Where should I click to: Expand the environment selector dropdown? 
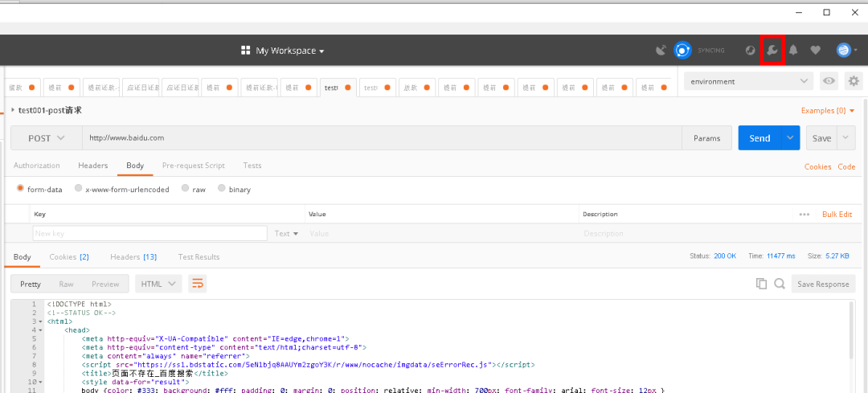pos(749,81)
